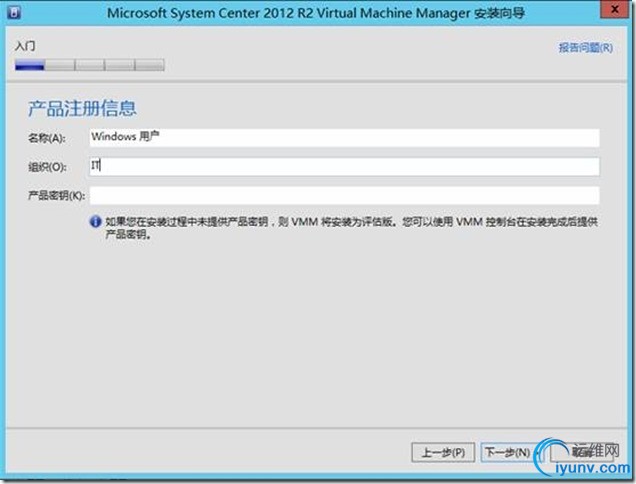Click the wizard window title text
636x484 pixels.
click(x=316, y=13)
